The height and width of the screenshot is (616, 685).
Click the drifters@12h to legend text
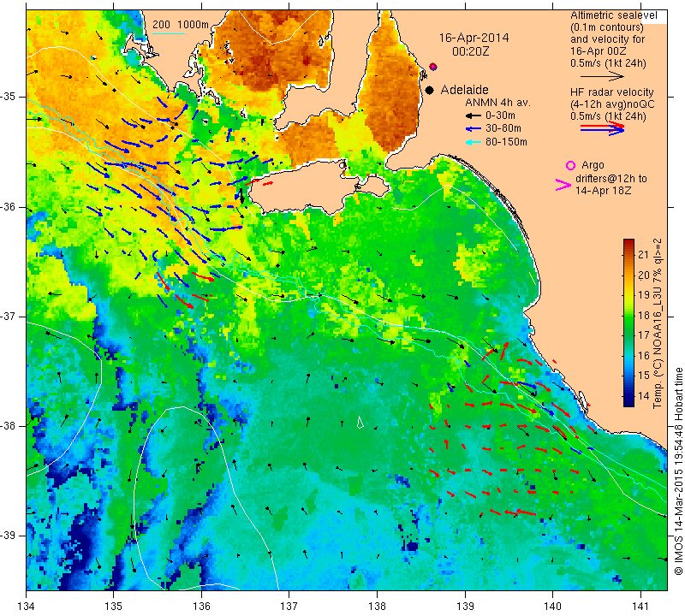[x=611, y=179]
